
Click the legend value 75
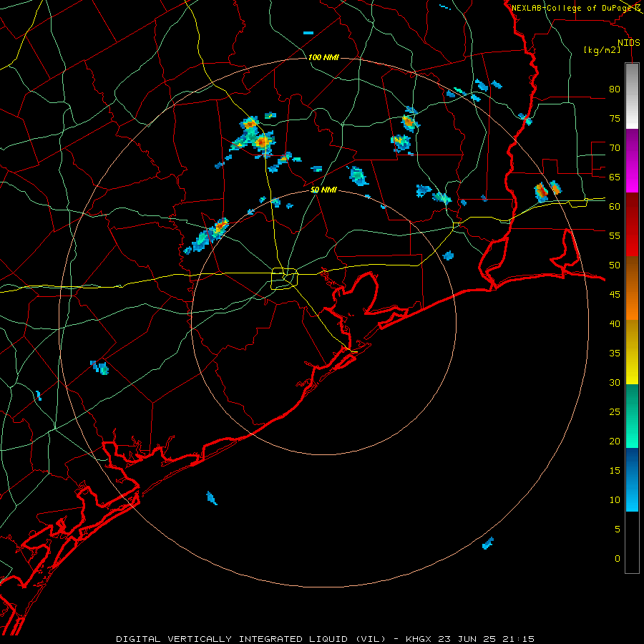(615, 118)
